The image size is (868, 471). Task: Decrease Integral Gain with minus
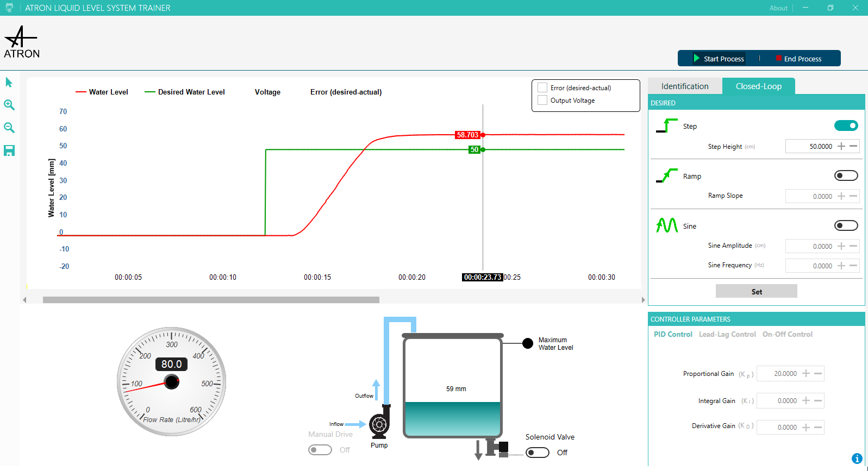(x=818, y=400)
